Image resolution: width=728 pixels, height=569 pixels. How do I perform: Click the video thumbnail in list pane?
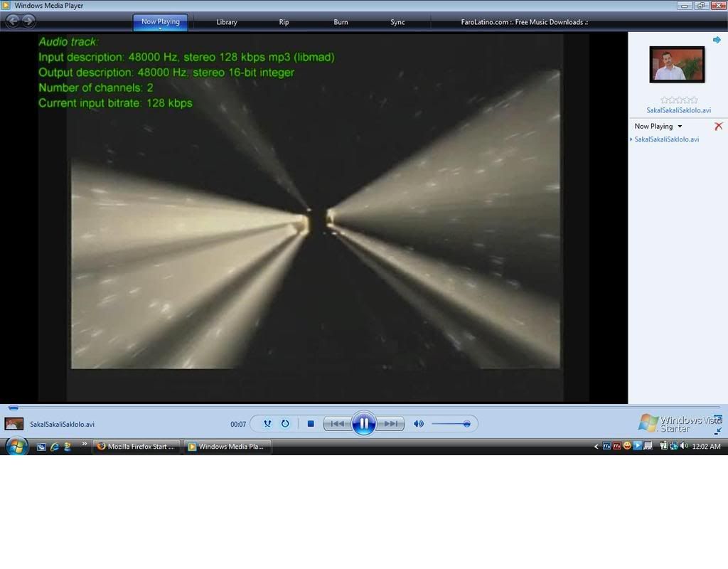677,65
